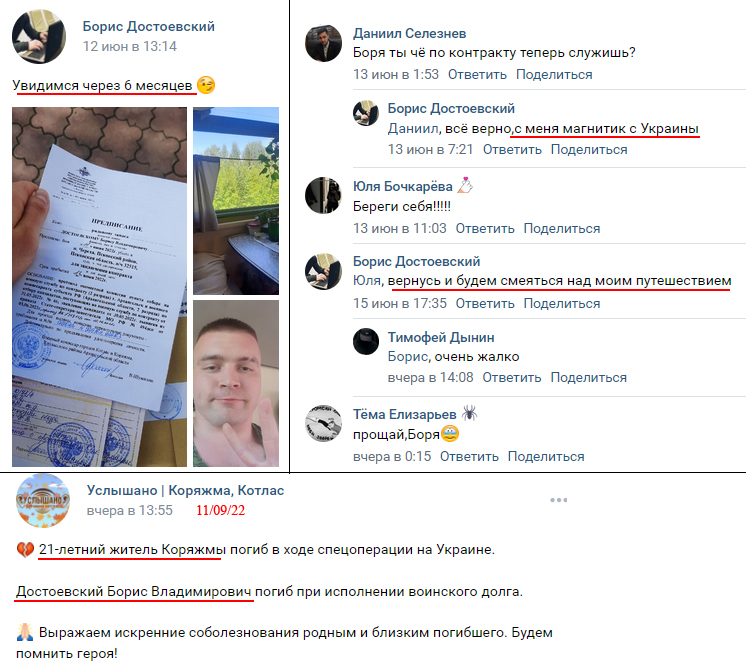The height and width of the screenshot is (667, 746).
Task: Open Услышано | Коряжма, Котлас community name
Action: 186,490
